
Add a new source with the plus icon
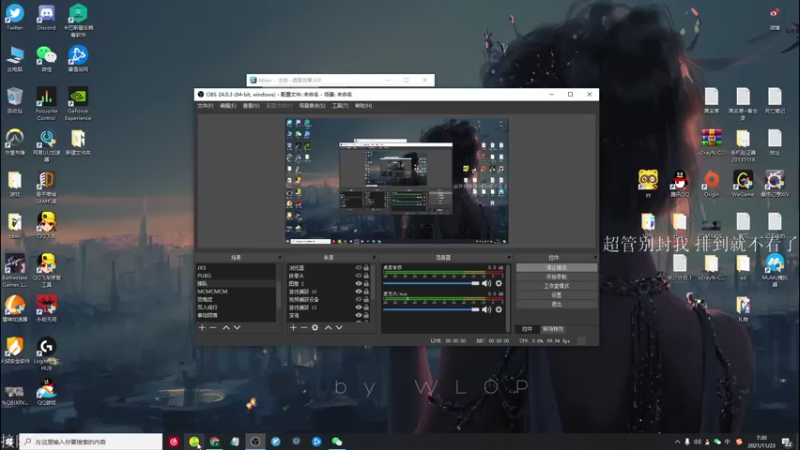click(x=293, y=328)
